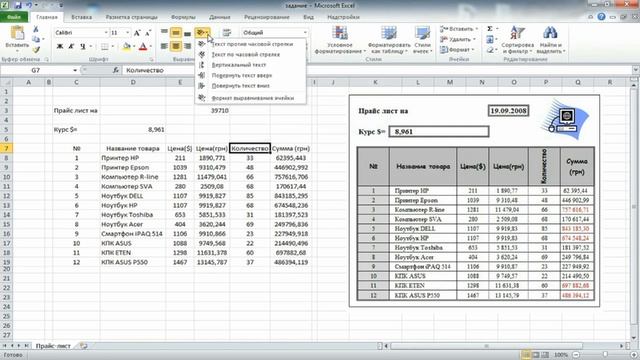Toggle middle vertical alignment

(x=176, y=33)
